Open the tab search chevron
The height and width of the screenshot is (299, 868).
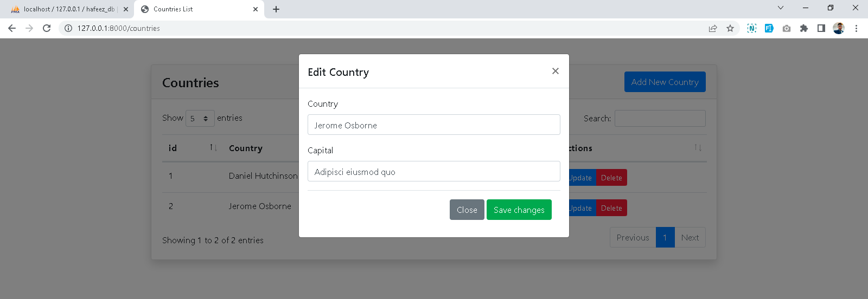click(x=781, y=8)
